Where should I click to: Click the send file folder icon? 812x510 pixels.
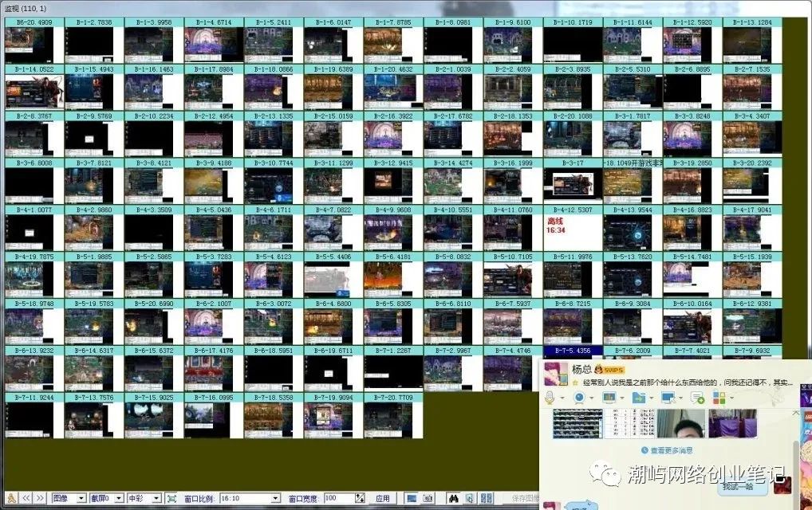tap(638, 397)
